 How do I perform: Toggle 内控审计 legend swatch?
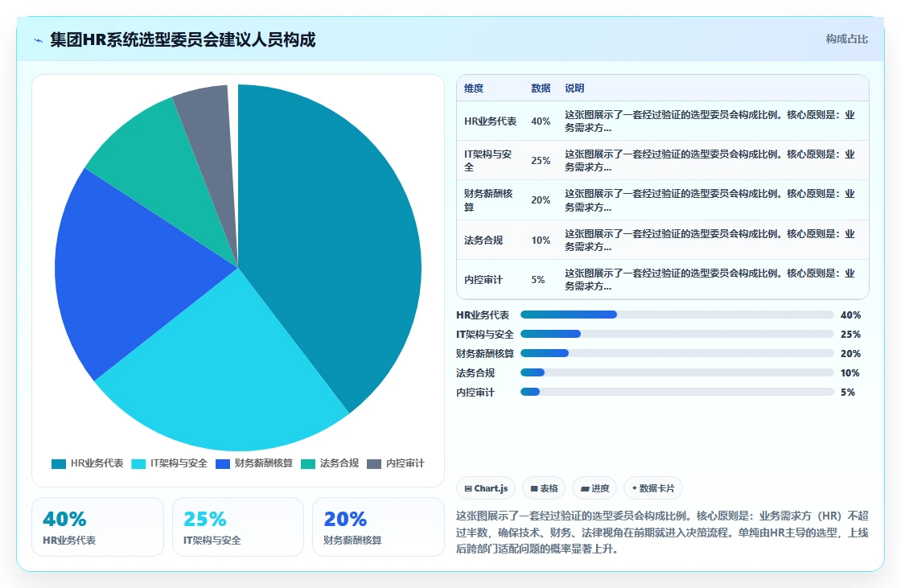click(374, 464)
